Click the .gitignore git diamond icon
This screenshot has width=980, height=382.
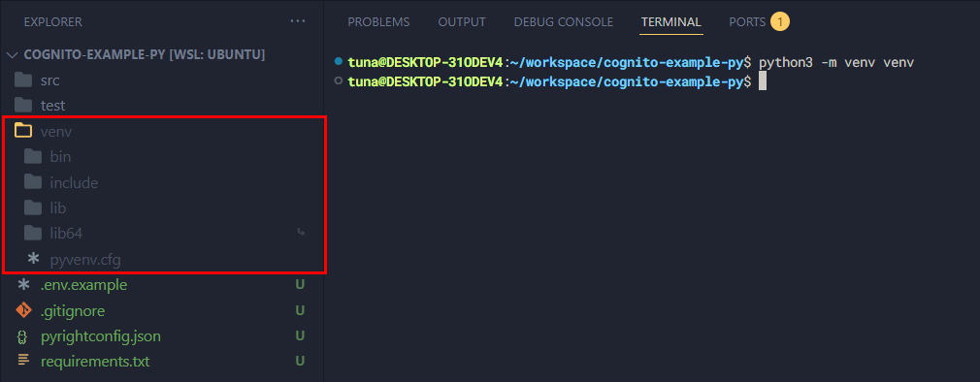[x=23, y=310]
